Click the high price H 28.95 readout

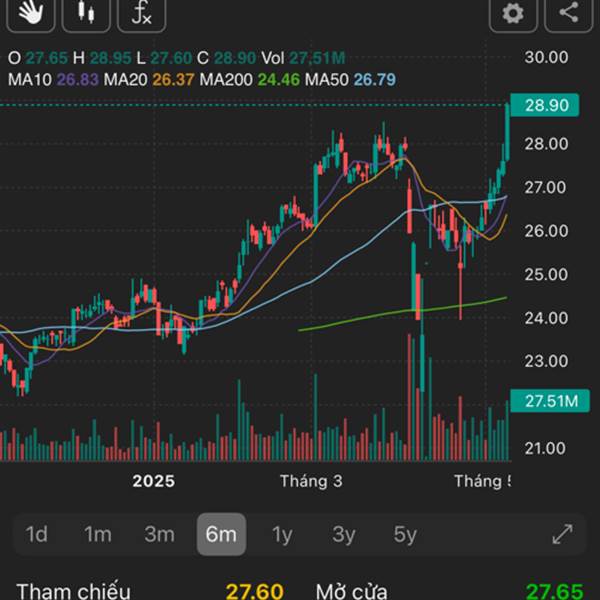102,58
